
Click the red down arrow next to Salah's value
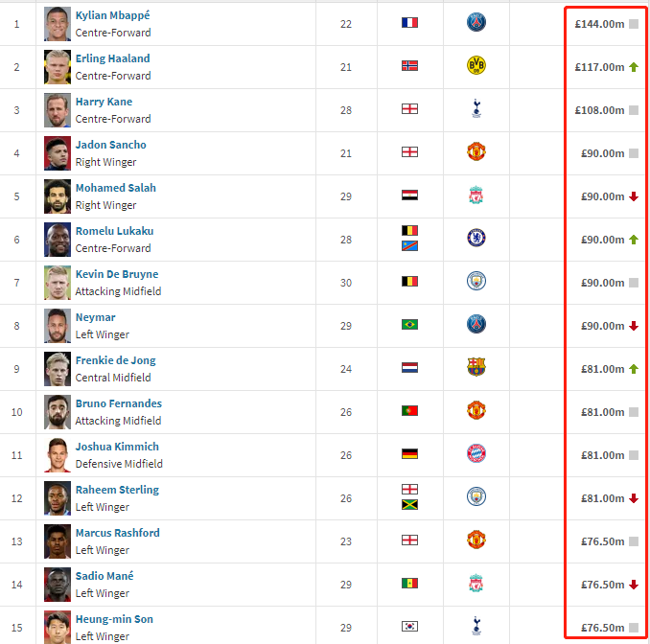click(x=634, y=196)
